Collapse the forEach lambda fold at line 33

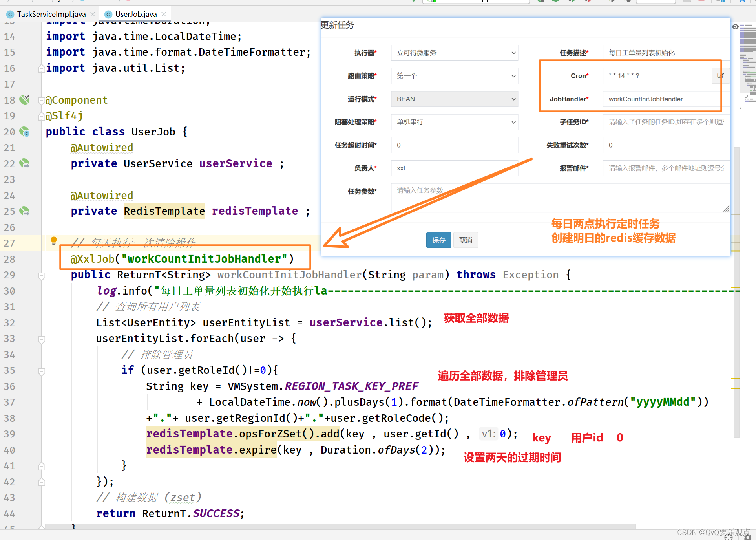click(41, 339)
